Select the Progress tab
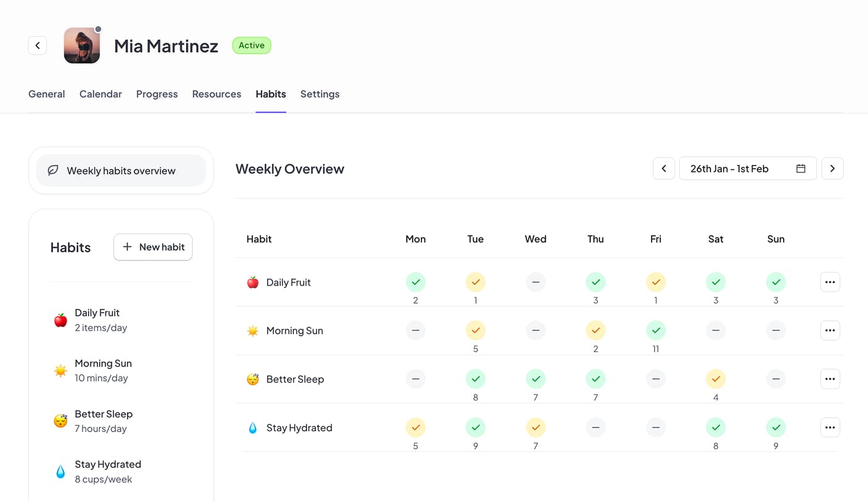 click(157, 94)
